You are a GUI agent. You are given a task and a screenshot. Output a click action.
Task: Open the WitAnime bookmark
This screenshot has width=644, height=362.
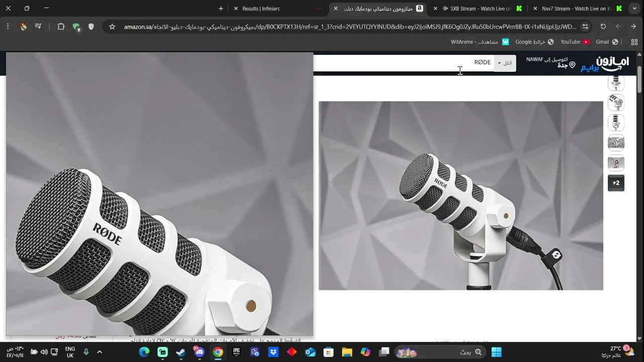click(480, 42)
